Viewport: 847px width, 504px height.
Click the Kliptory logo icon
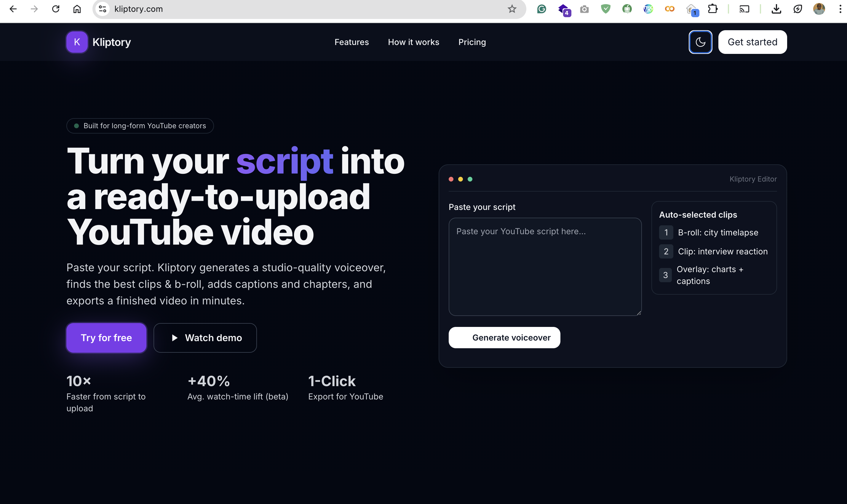pos(76,42)
